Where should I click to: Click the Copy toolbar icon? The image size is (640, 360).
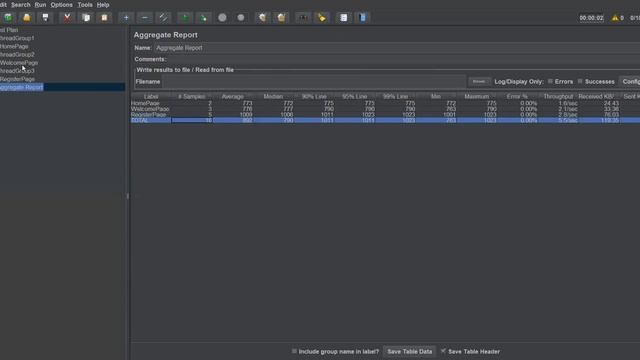[86, 18]
